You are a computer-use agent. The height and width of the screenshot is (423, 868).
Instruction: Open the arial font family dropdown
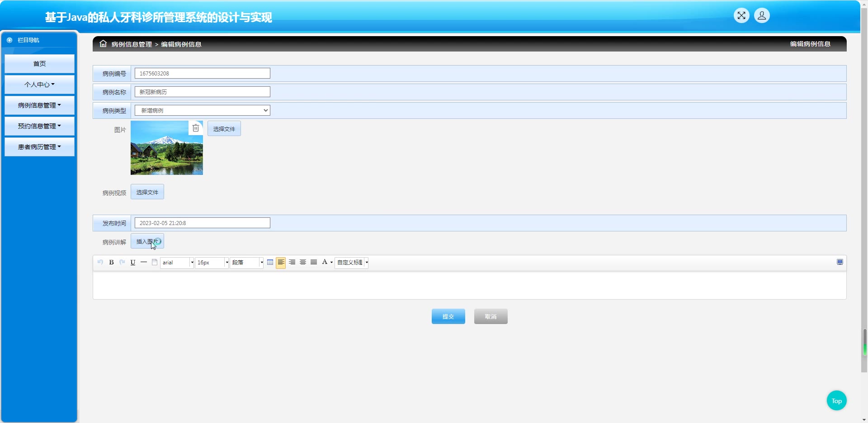tap(177, 263)
